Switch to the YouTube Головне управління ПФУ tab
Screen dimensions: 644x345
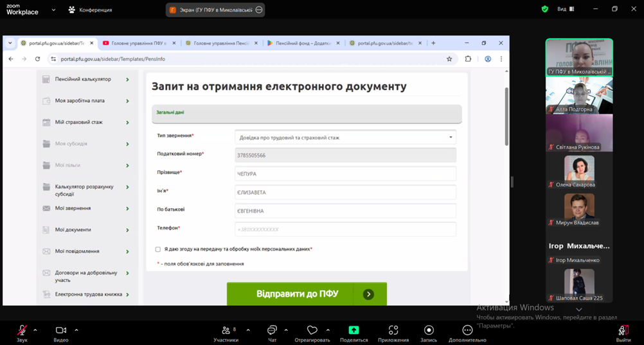coord(139,43)
